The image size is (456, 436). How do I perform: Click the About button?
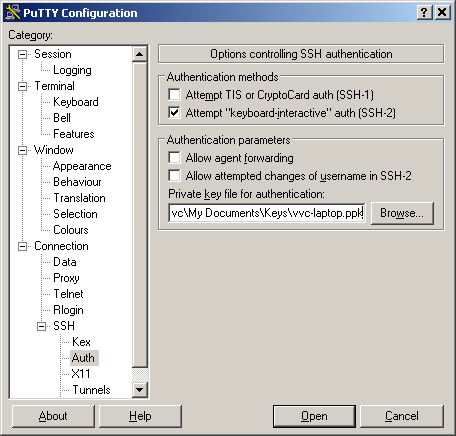tap(53, 416)
